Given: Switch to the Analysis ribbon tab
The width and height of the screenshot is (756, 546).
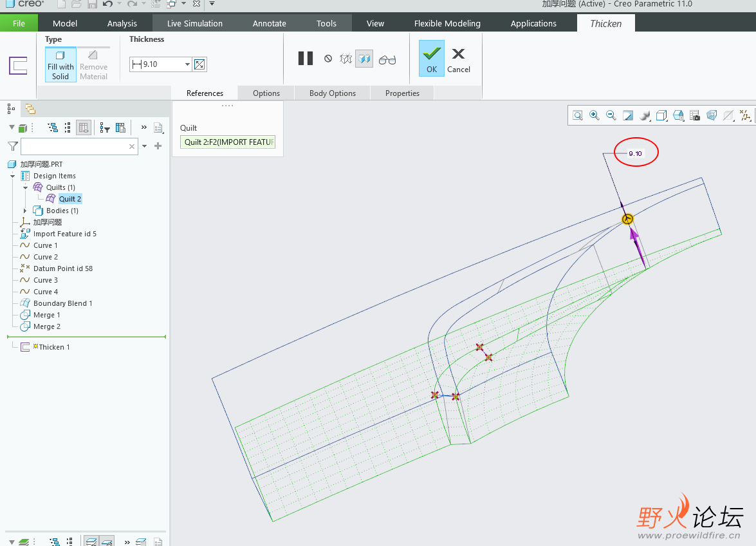Looking at the screenshot, I should (x=122, y=23).
